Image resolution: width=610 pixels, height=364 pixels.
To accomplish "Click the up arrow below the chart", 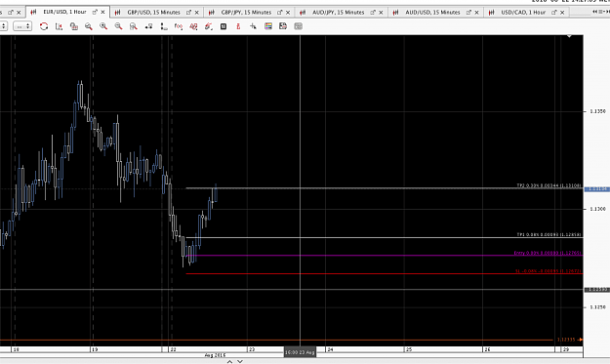I will point(229,361).
